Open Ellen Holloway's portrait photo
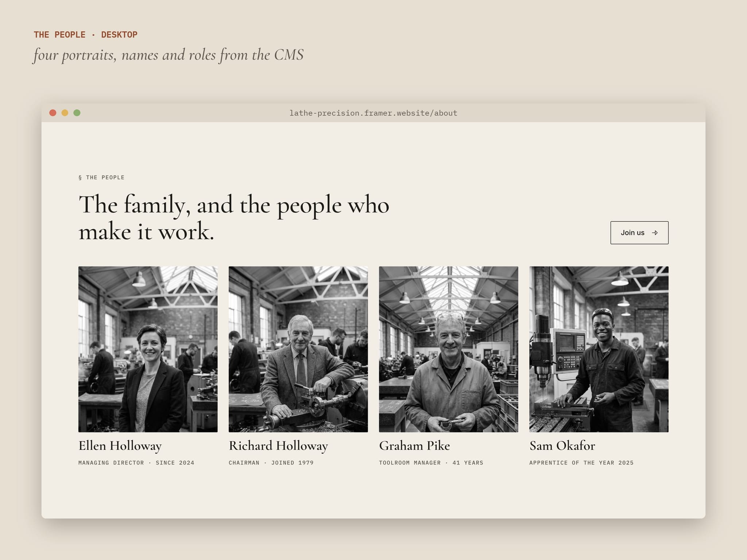The width and height of the screenshot is (747, 560). 148,349
